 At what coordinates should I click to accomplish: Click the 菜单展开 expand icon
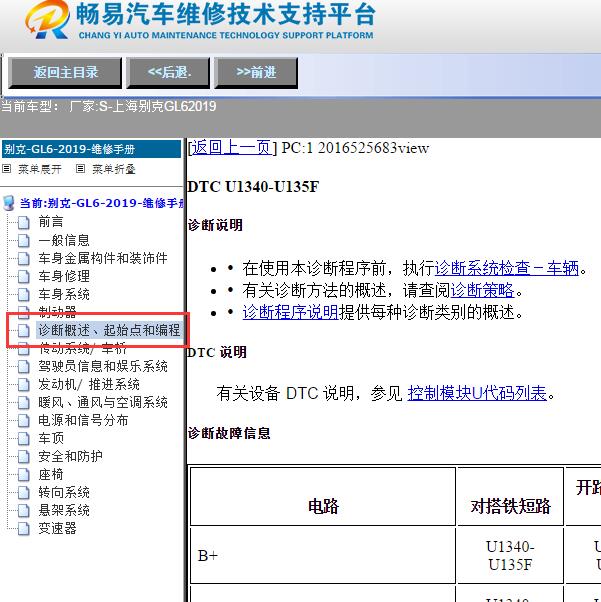(7, 169)
